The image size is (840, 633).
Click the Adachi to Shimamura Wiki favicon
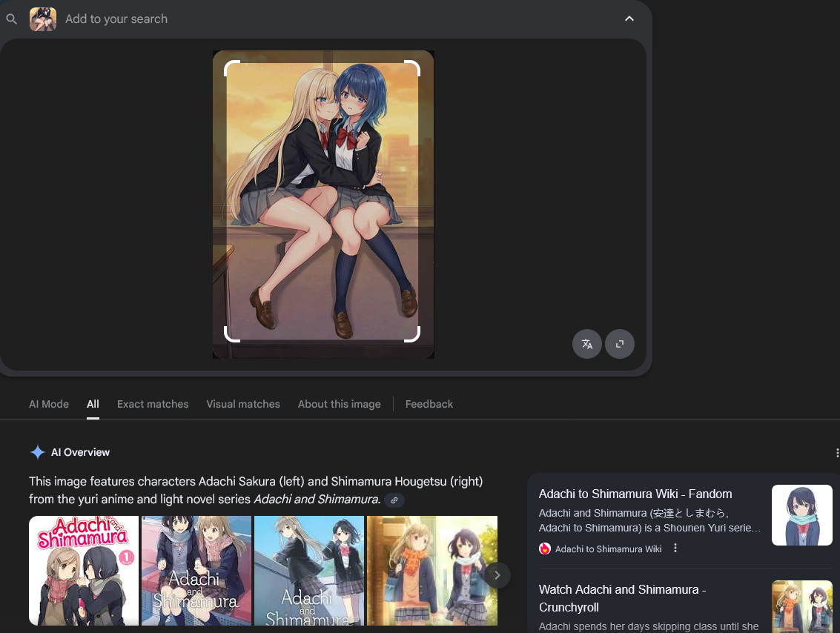pyautogui.click(x=545, y=549)
